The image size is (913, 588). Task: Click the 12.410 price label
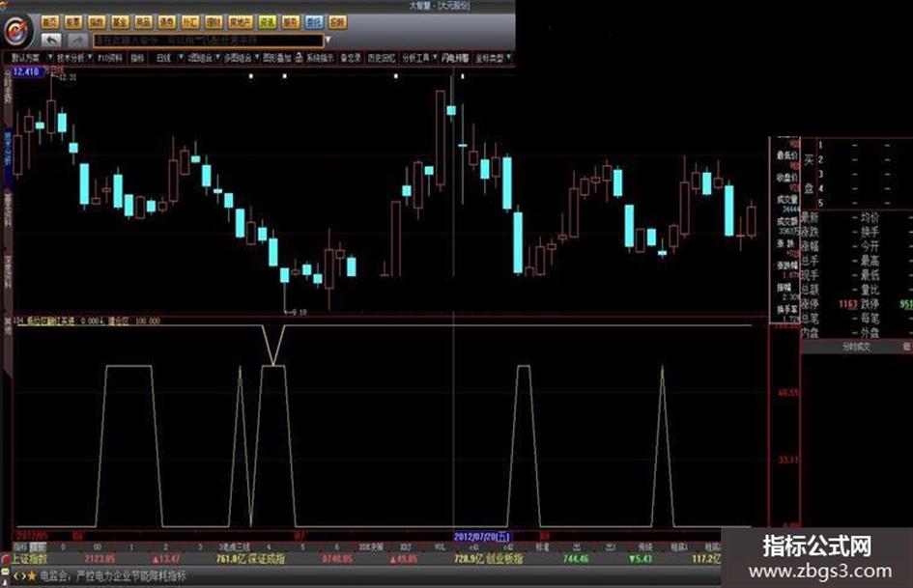[x=26, y=71]
